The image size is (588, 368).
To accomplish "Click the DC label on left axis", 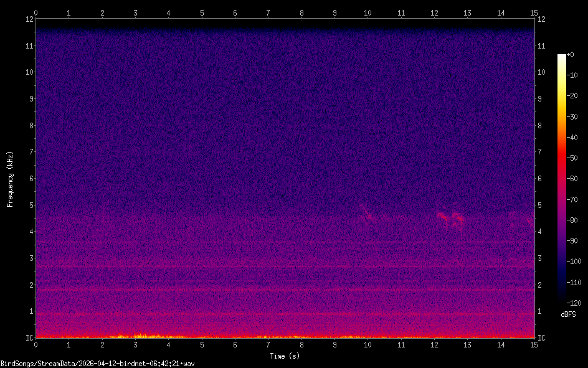I will [x=29, y=338].
